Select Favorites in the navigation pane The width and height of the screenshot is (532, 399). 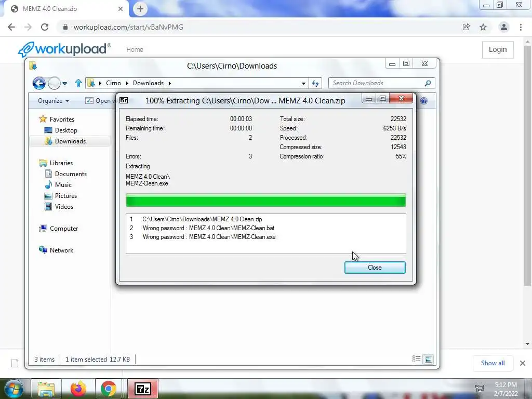pyautogui.click(x=62, y=119)
